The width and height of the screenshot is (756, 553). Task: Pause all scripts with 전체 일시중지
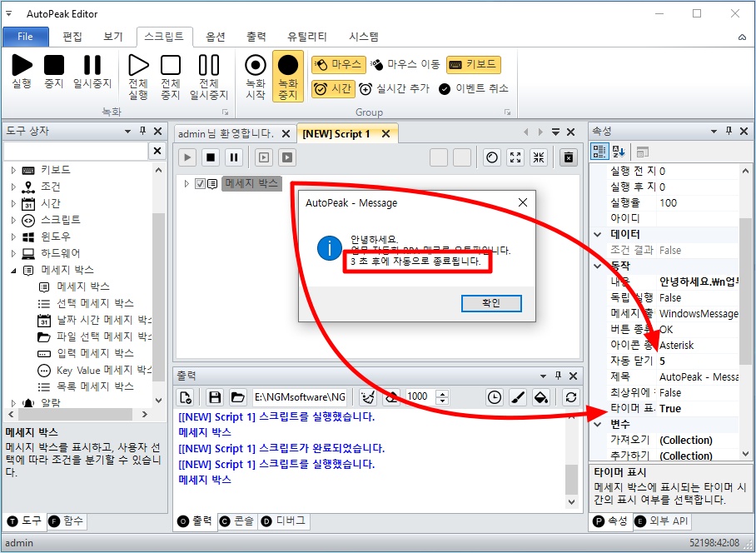tap(209, 77)
